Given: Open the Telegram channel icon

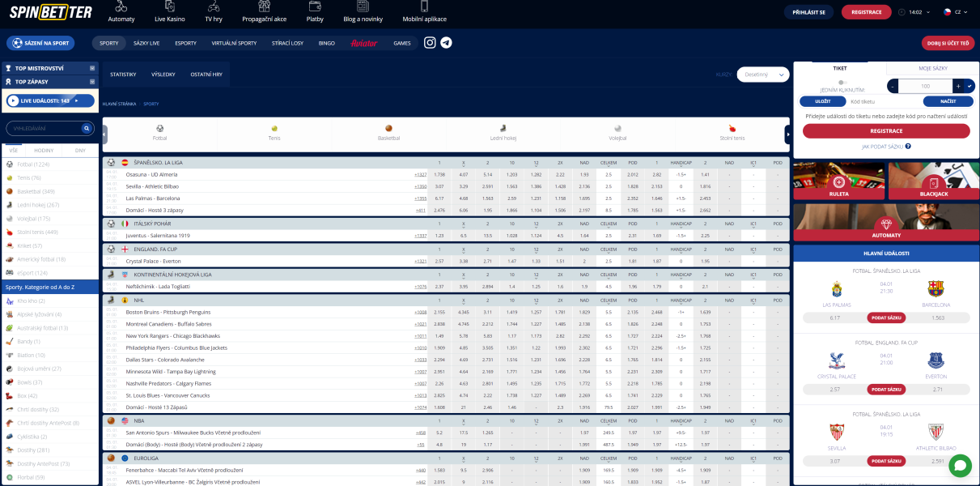Looking at the screenshot, I should tap(446, 43).
